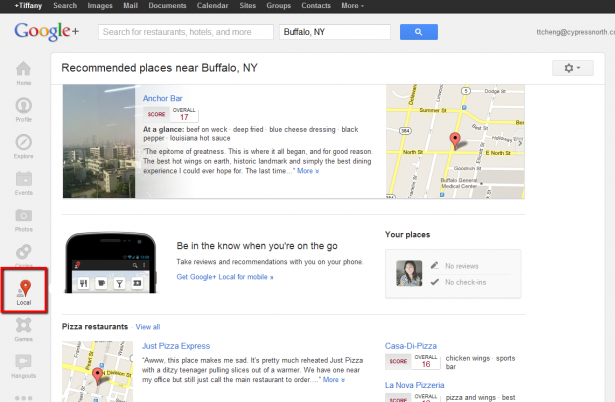The width and height of the screenshot is (615, 402).
Task: Show more sidebar items via three dots
Action: click(24, 398)
